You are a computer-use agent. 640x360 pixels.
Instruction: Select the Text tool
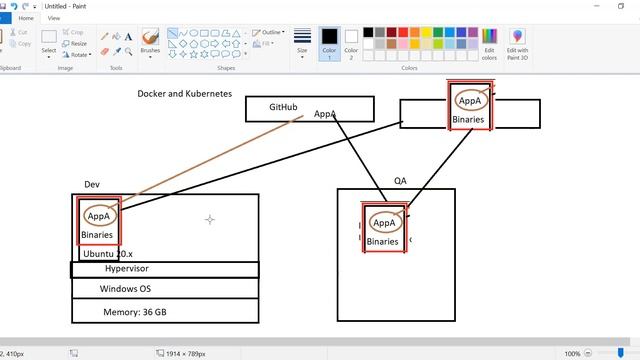(129, 37)
